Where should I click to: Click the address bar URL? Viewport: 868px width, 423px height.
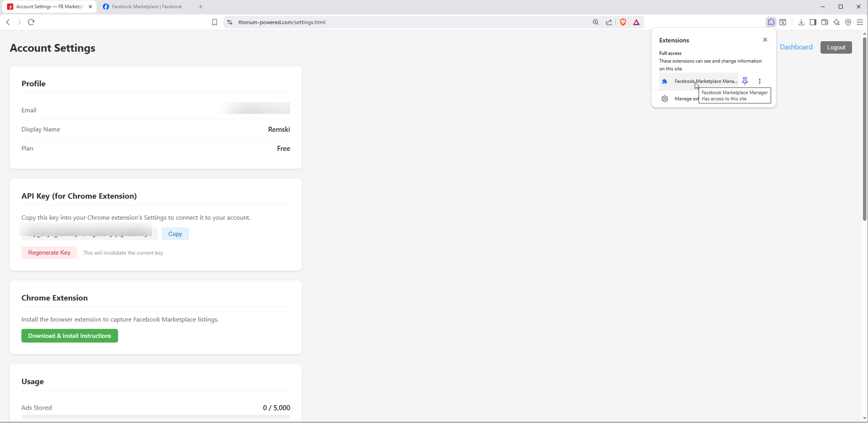coord(282,22)
